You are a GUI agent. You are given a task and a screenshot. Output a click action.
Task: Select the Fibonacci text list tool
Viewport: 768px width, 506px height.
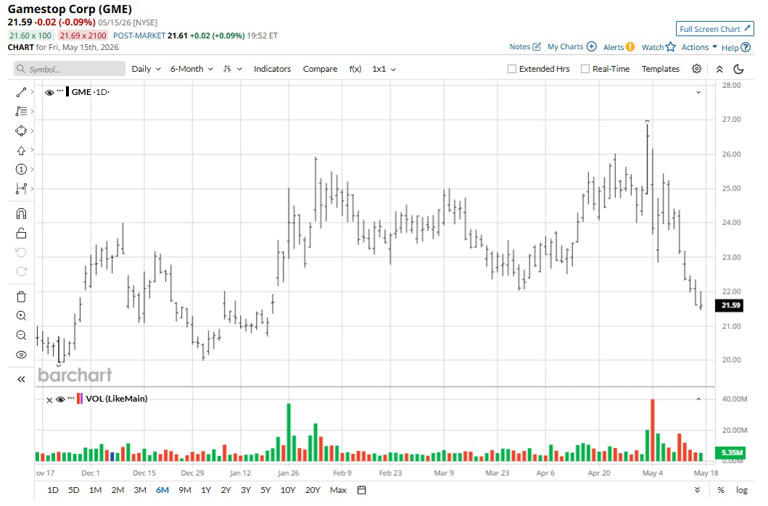click(x=21, y=111)
